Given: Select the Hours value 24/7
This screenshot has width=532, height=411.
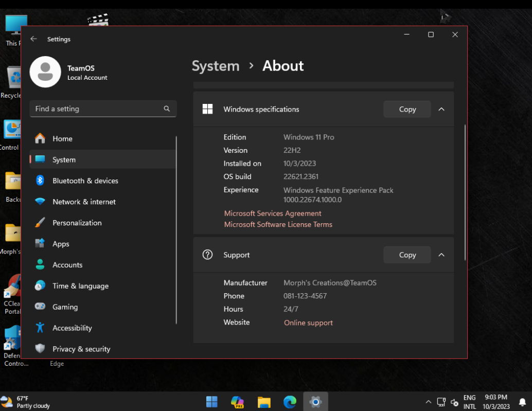Looking at the screenshot, I should 291,309.
